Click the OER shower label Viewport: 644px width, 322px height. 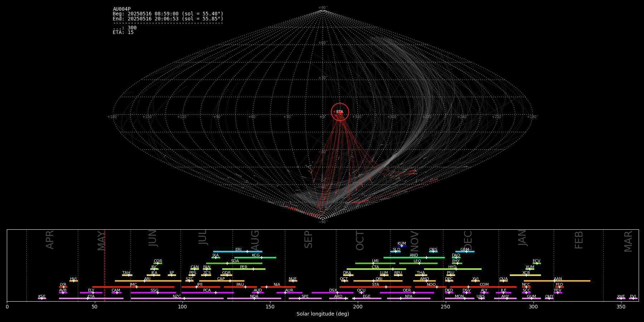pyautogui.click(x=407, y=291)
